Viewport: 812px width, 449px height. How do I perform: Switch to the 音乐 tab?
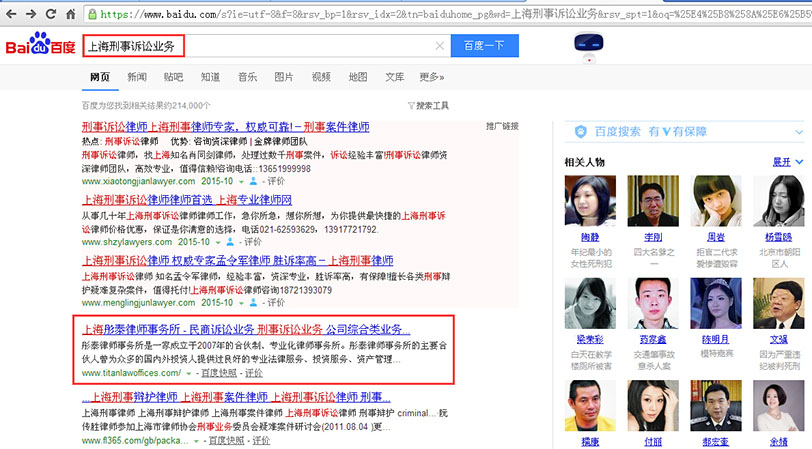click(247, 77)
